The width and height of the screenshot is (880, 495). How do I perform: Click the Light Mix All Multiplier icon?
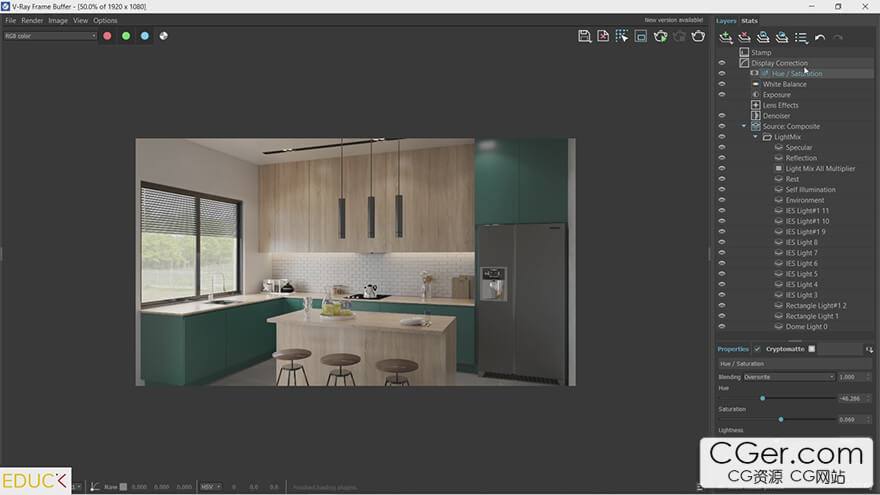778,168
